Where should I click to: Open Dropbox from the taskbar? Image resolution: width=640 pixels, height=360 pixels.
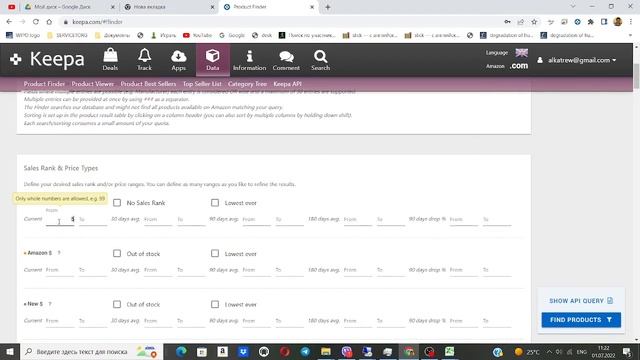pos(243,351)
